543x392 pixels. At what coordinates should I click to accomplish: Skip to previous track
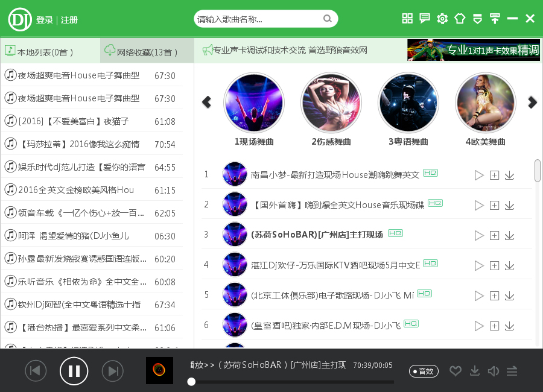tap(36, 371)
